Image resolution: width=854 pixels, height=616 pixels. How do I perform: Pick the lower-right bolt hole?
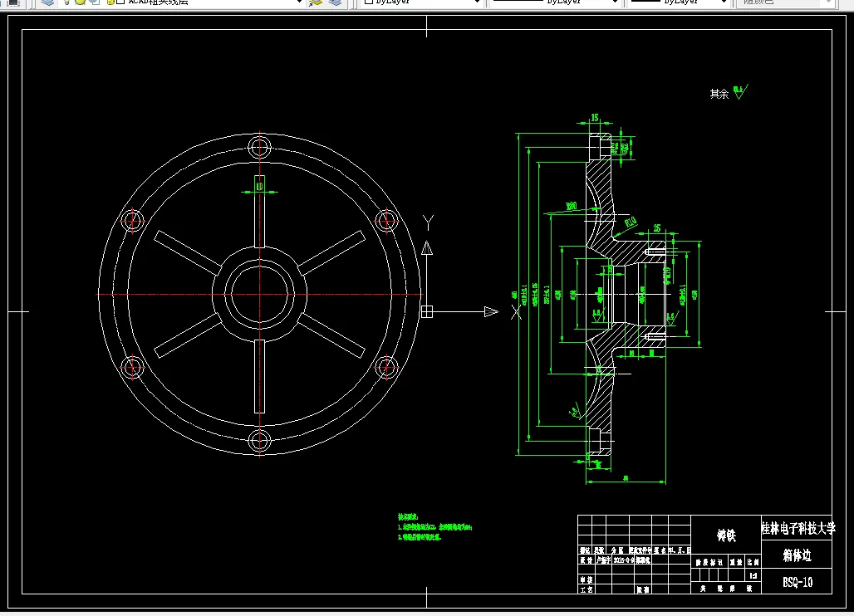coord(386,367)
